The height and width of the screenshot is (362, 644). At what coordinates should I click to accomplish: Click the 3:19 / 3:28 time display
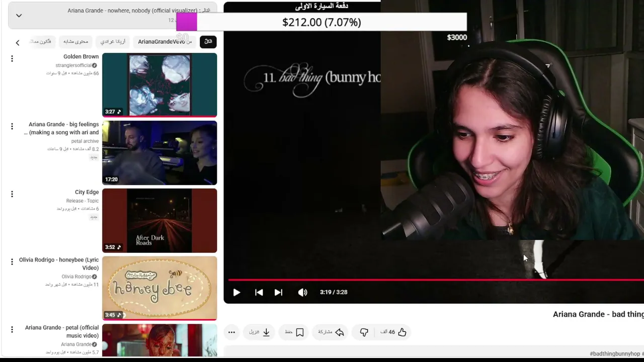[x=334, y=292]
